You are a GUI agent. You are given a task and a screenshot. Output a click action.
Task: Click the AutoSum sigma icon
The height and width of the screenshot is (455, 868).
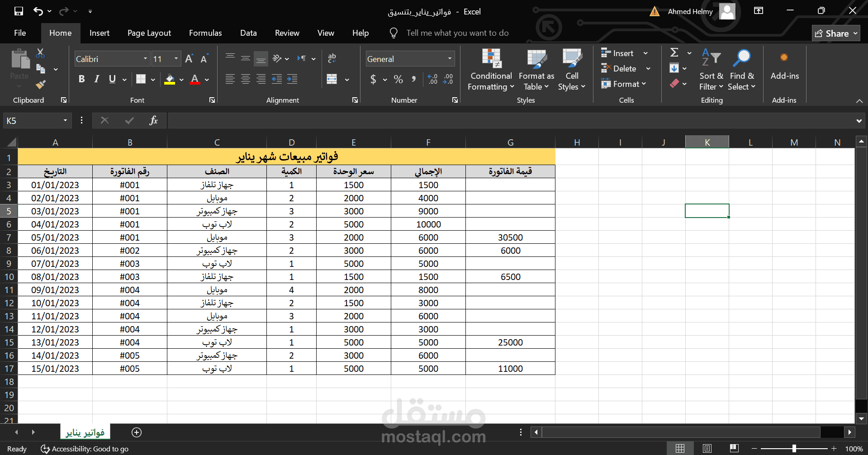click(x=674, y=52)
